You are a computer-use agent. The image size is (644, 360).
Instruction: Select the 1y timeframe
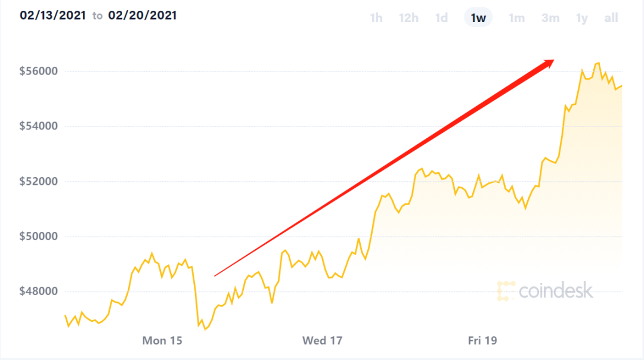point(582,18)
